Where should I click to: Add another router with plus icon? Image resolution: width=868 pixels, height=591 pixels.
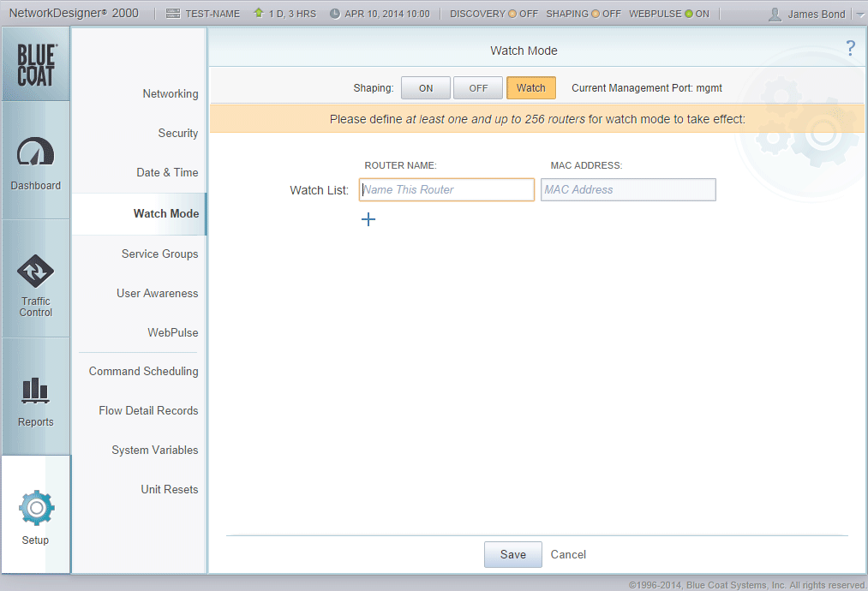click(x=368, y=219)
